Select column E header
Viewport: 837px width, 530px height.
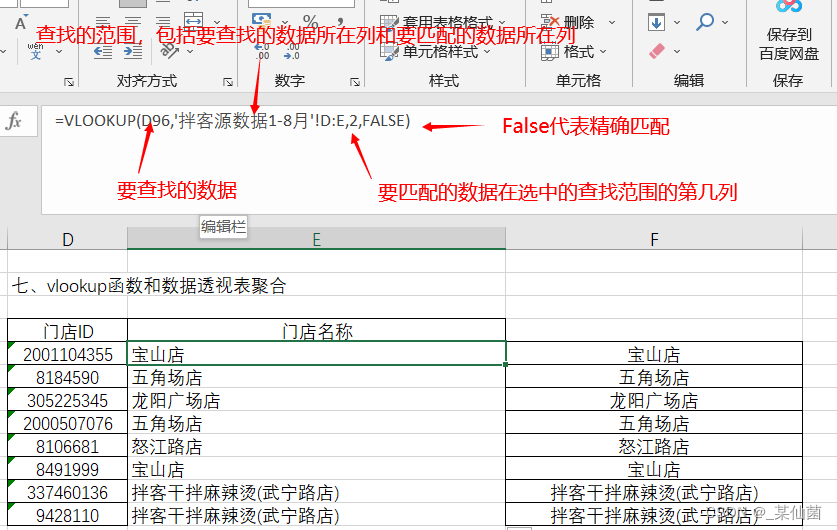click(316, 239)
